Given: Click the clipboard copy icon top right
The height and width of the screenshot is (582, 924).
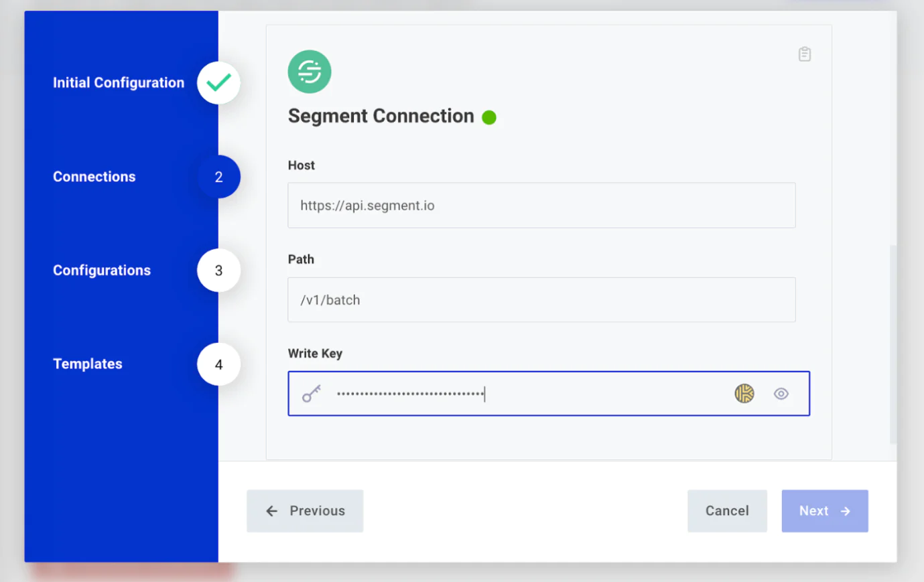Looking at the screenshot, I should click(804, 54).
